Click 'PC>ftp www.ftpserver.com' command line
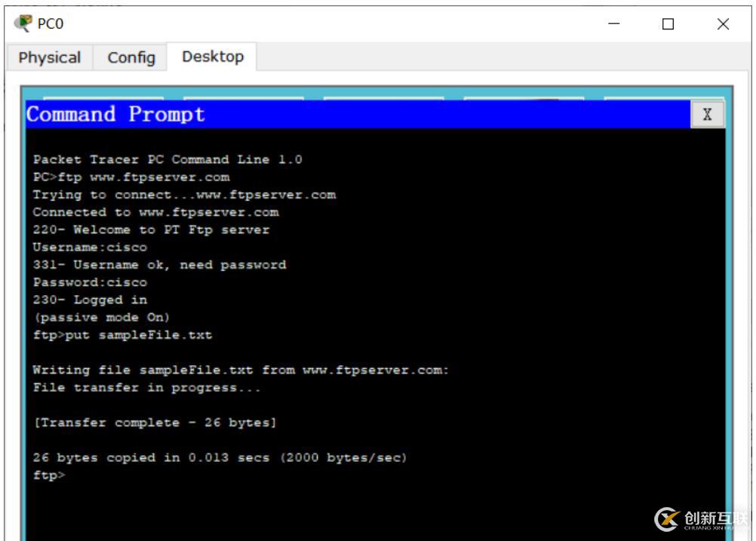756x541 pixels. coord(131,177)
